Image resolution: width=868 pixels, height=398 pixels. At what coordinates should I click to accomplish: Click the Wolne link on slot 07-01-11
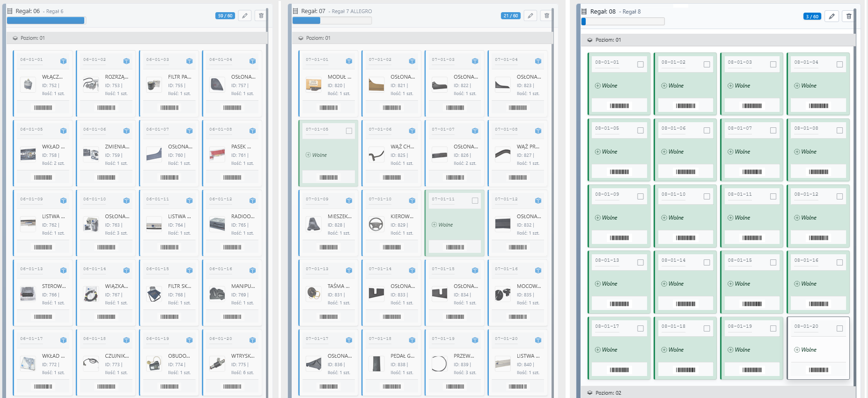click(445, 225)
